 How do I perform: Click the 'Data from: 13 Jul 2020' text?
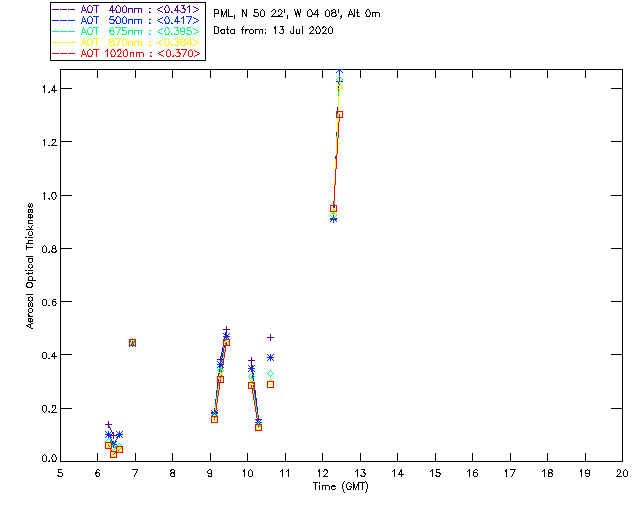273,30
